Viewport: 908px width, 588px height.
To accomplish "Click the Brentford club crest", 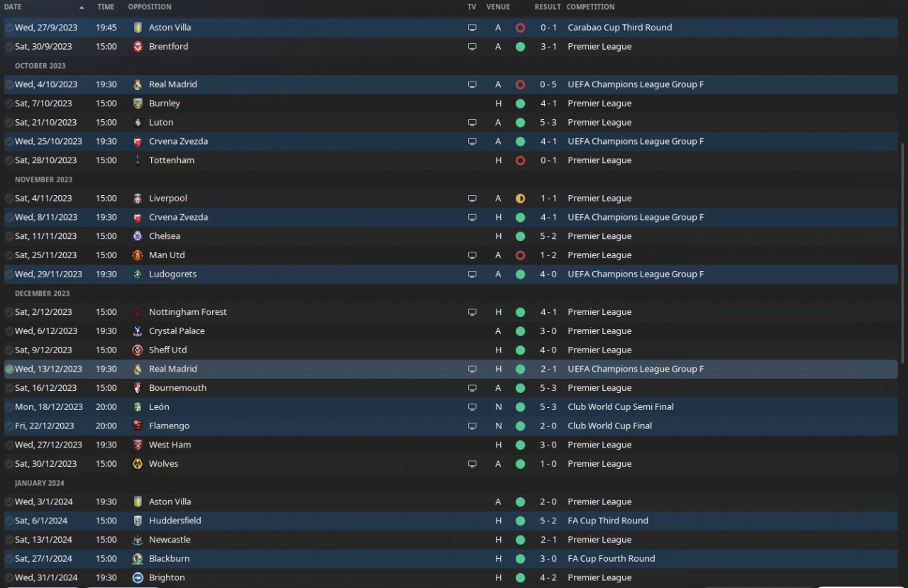I will (x=138, y=47).
